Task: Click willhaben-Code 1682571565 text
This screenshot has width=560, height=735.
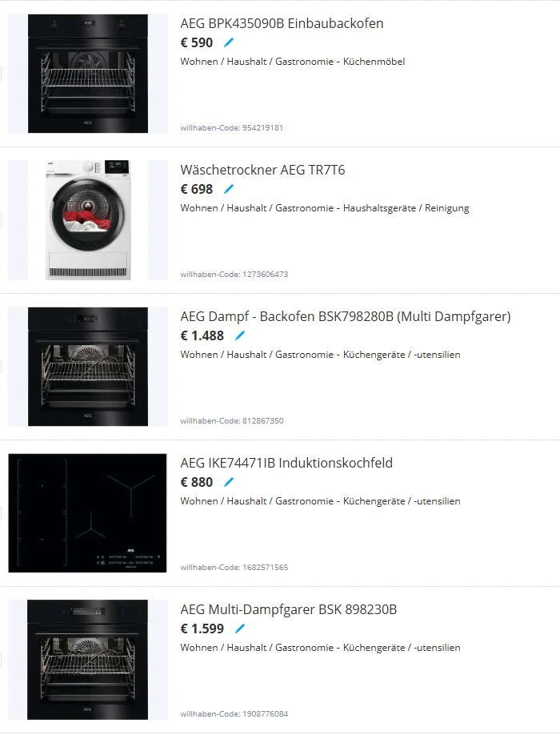Action: 234,567
